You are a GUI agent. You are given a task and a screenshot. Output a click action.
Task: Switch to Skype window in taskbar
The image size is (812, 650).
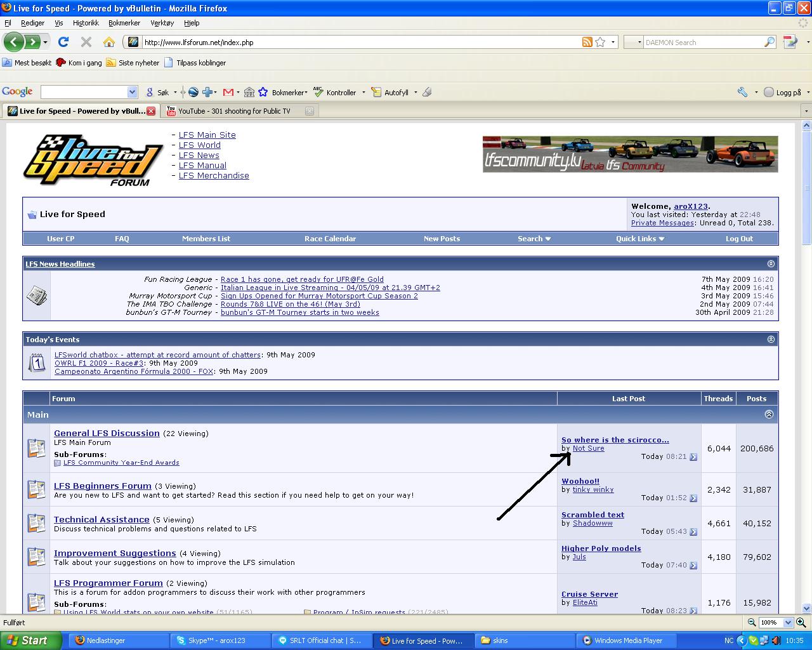pos(221,640)
